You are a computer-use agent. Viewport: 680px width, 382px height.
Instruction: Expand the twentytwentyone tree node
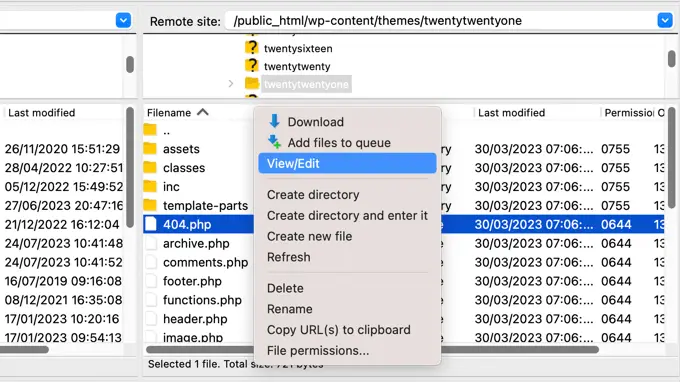point(231,84)
